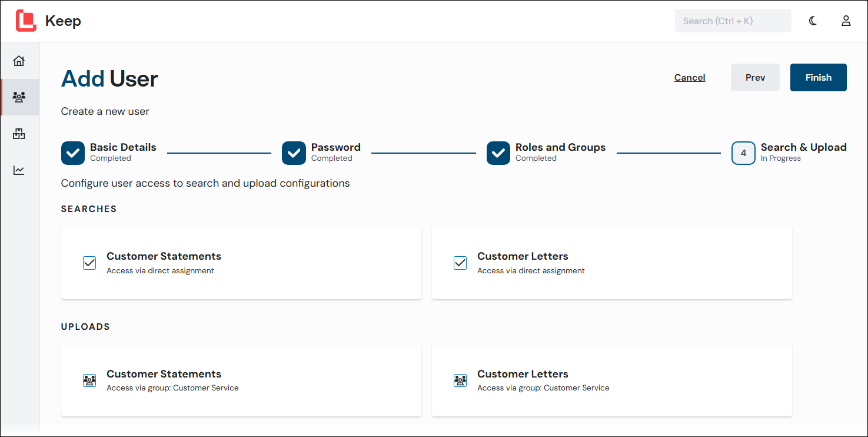Image resolution: width=868 pixels, height=437 pixels.
Task: Open the analytics chart icon in sidebar
Action: click(19, 170)
